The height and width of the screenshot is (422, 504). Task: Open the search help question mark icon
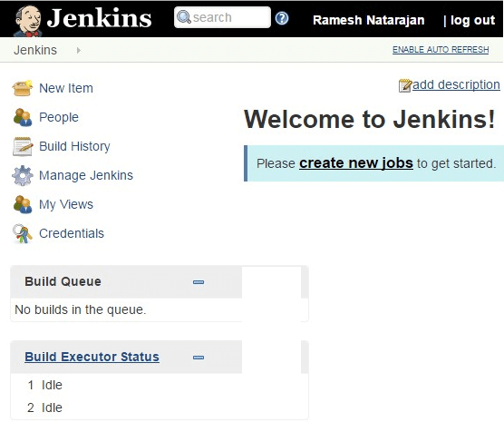click(282, 18)
